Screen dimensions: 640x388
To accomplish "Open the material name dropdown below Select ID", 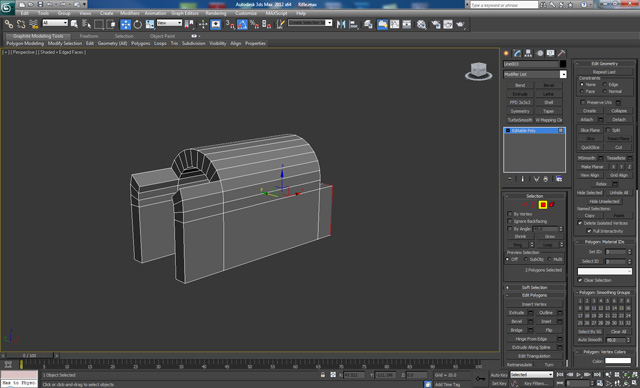I will (604, 271).
